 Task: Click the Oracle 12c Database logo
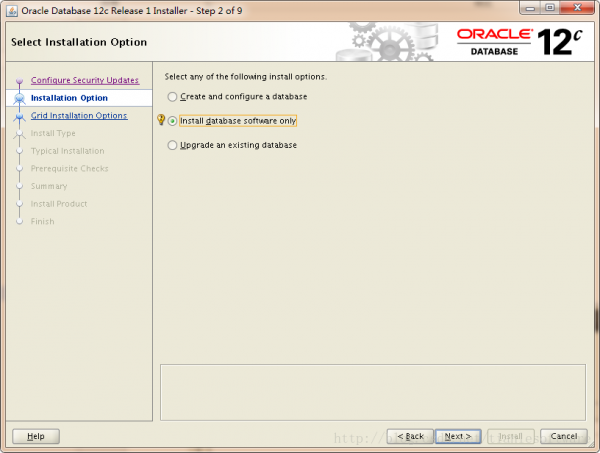(x=520, y=42)
